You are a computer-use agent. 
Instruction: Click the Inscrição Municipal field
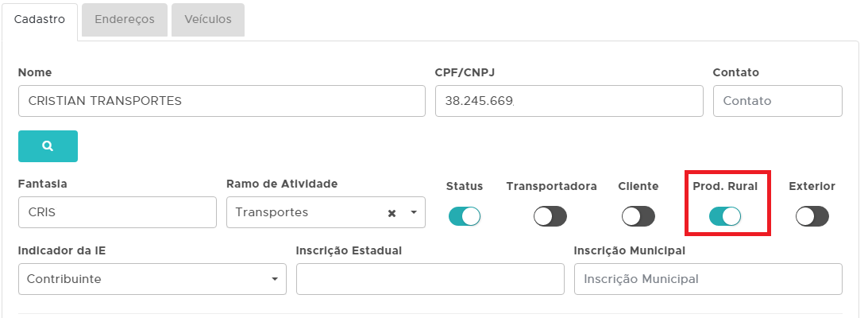(x=708, y=279)
